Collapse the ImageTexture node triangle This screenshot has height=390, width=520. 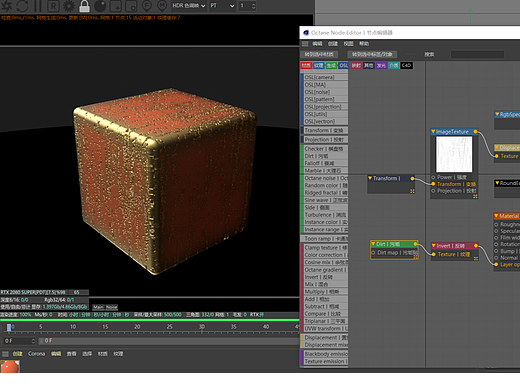click(x=433, y=131)
